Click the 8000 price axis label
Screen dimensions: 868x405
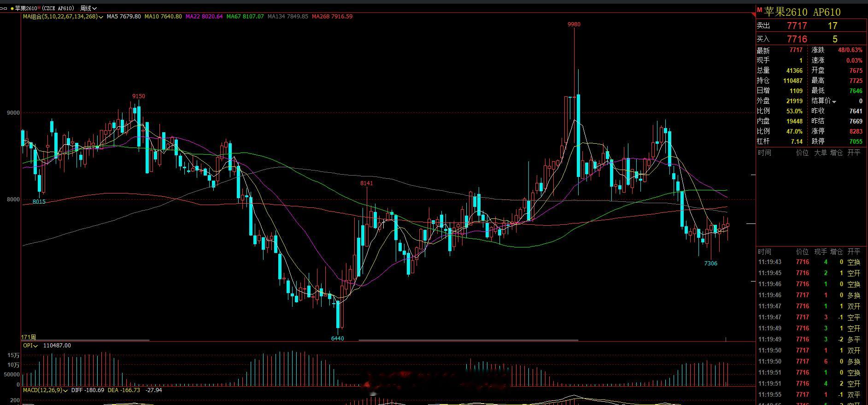coord(13,200)
